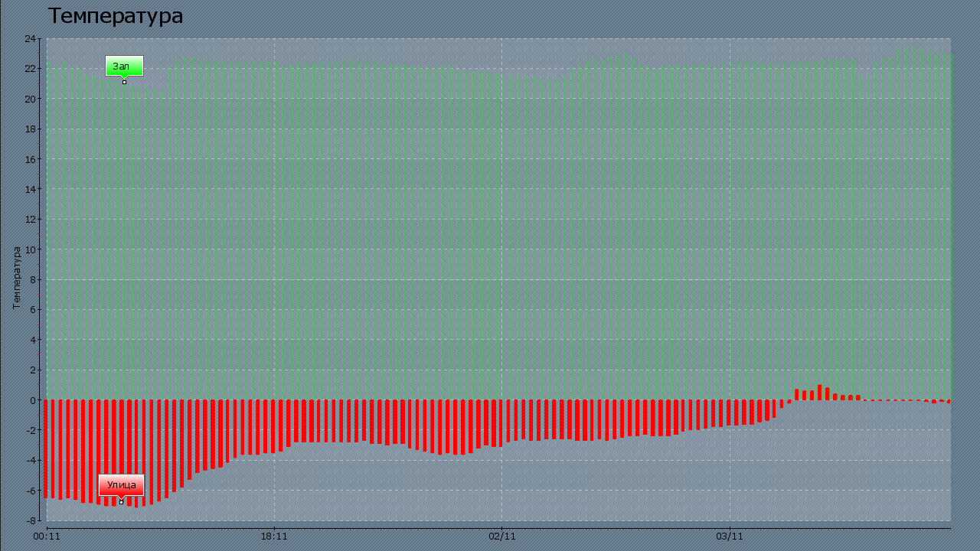Select the 18:11 time axis label
The height and width of the screenshot is (551, 980).
click(x=274, y=536)
